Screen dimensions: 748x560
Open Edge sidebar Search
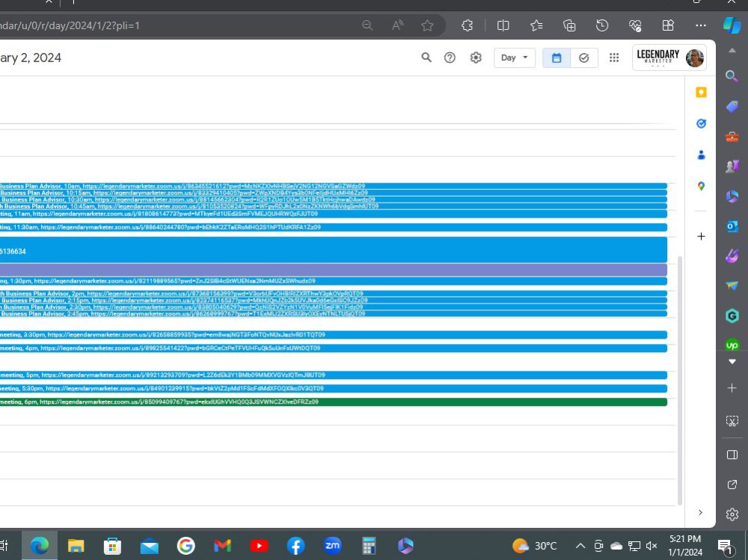pyautogui.click(x=732, y=76)
